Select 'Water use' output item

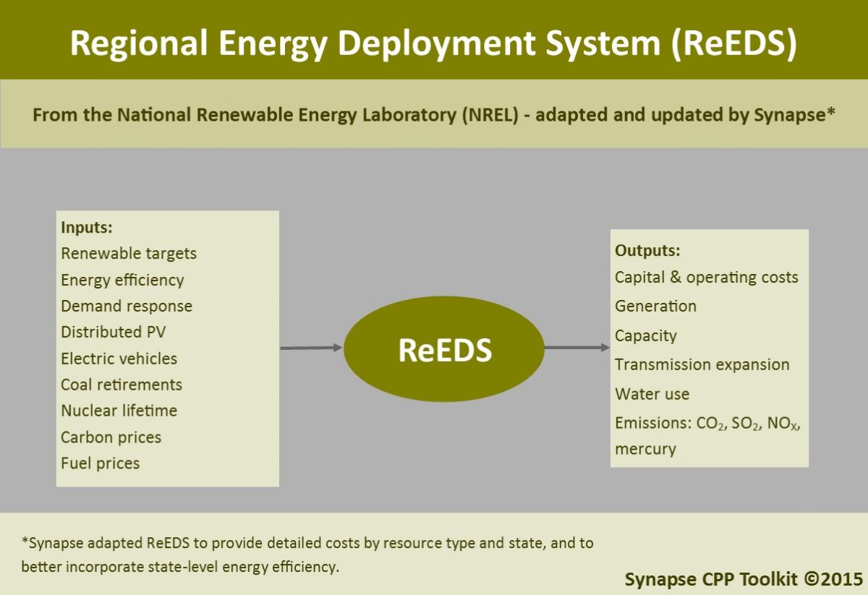tap(652, 394)
